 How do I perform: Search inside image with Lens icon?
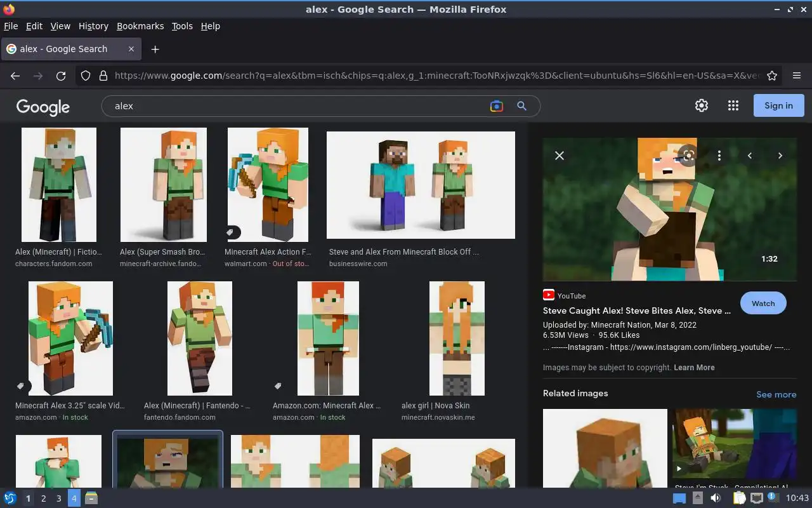pos(688,155)
